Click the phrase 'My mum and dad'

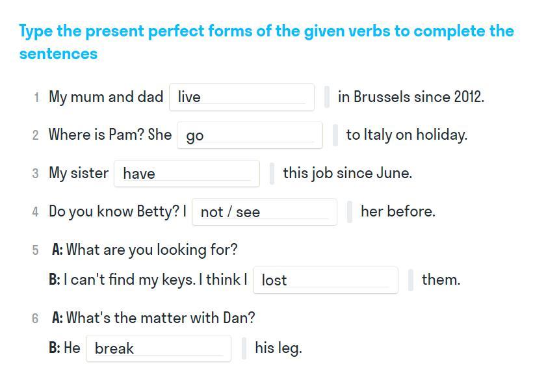tap(106, 98)
